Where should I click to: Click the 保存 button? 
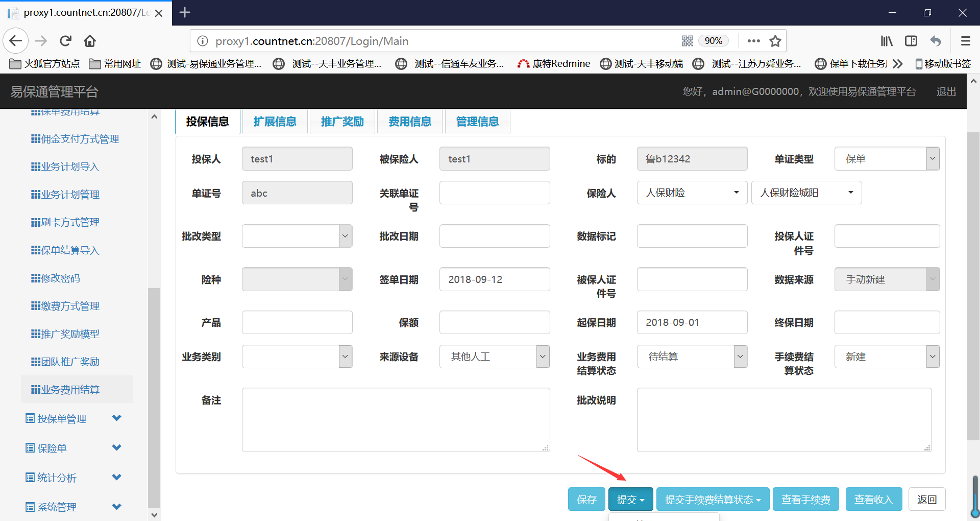[x=586, y=499]
